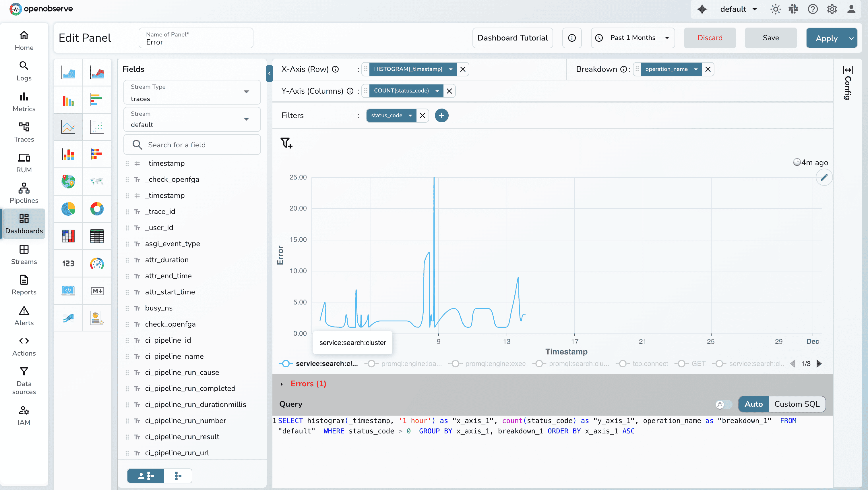Switch to the Custom SQL tab

click(796, 404)
